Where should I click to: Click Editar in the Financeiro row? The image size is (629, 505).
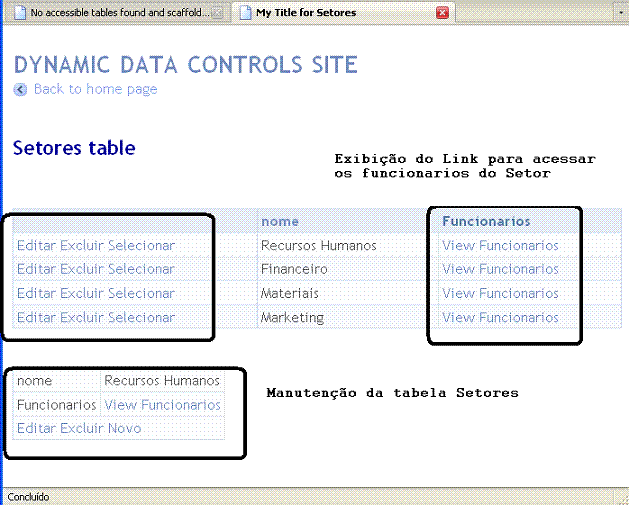coord(37,269)
